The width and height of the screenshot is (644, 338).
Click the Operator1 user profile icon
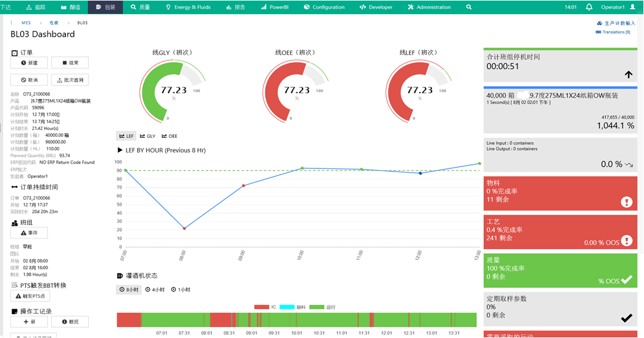632,7
